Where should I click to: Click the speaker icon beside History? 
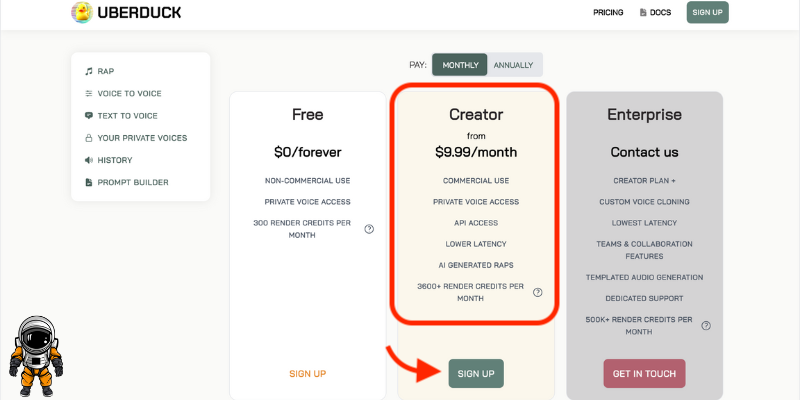(89, 160)
